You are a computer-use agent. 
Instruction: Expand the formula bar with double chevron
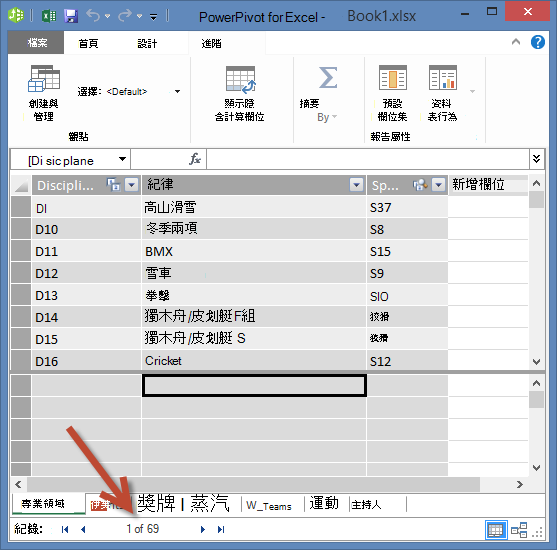(x=537, y=159)
